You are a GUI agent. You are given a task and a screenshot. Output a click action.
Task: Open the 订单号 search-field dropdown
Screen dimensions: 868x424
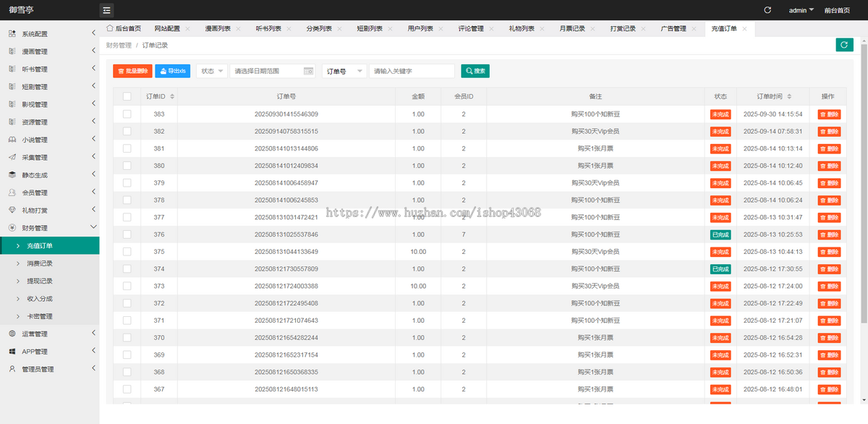pos(344,71)
